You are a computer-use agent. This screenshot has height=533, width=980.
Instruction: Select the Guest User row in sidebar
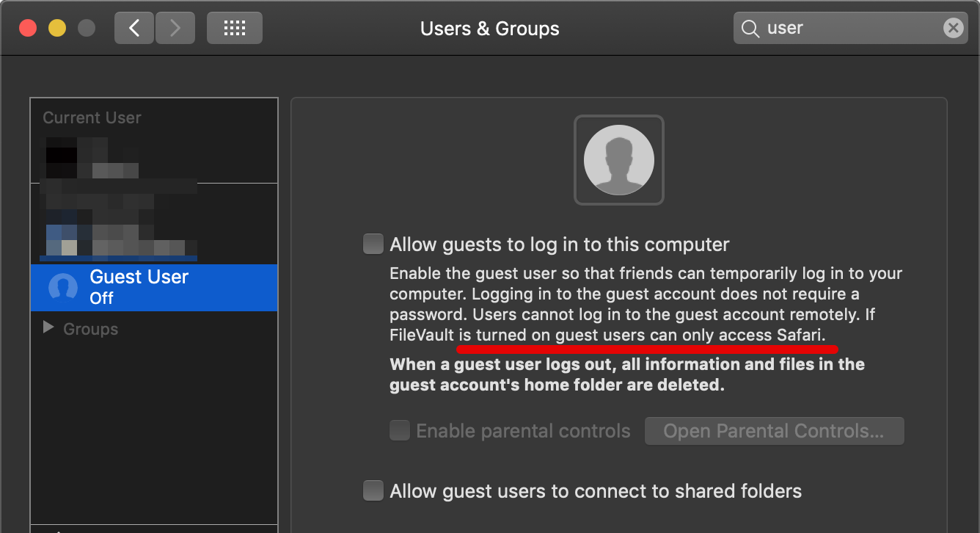[x=154, y=287]
